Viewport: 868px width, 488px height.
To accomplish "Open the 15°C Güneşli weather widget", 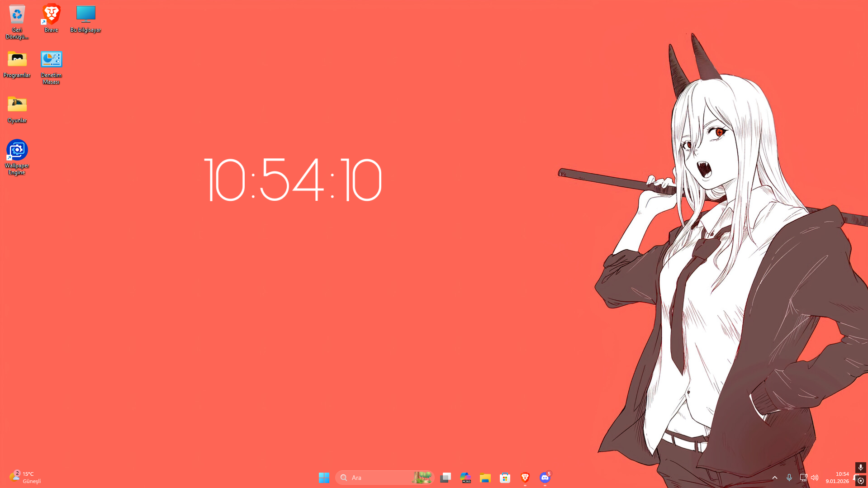I will (25, 478).
